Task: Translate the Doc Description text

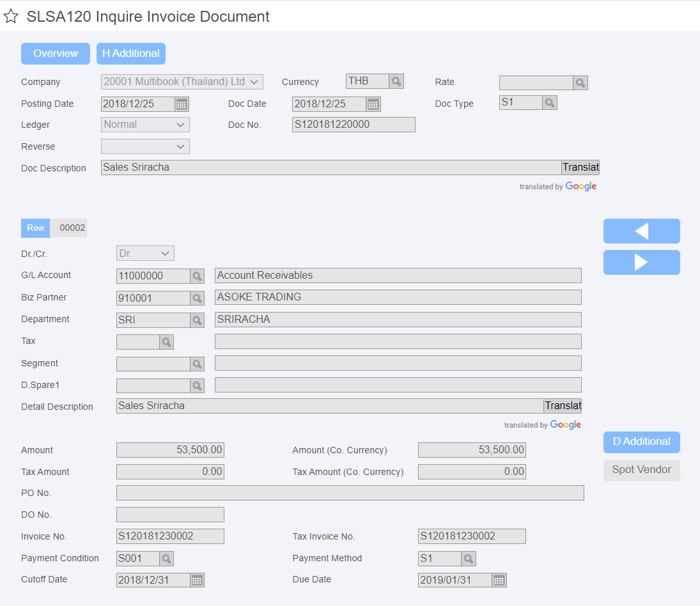Action: (580, 167)
